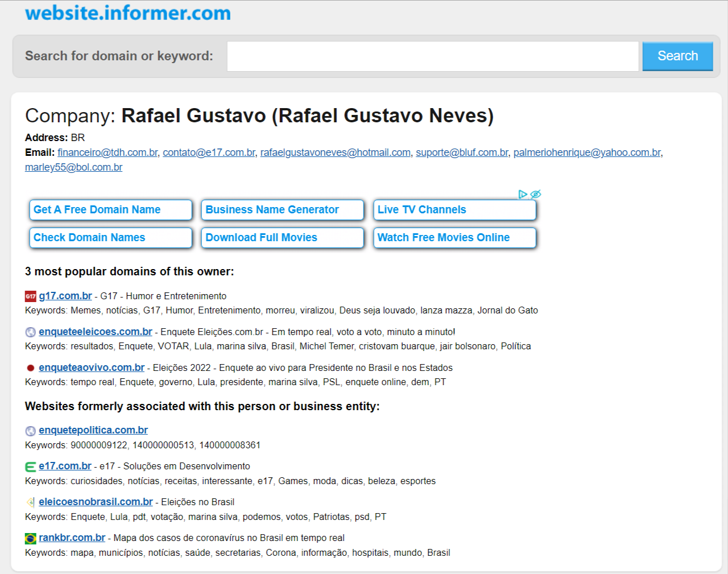Click the 'Search for domain or keyword:' label

119,56
